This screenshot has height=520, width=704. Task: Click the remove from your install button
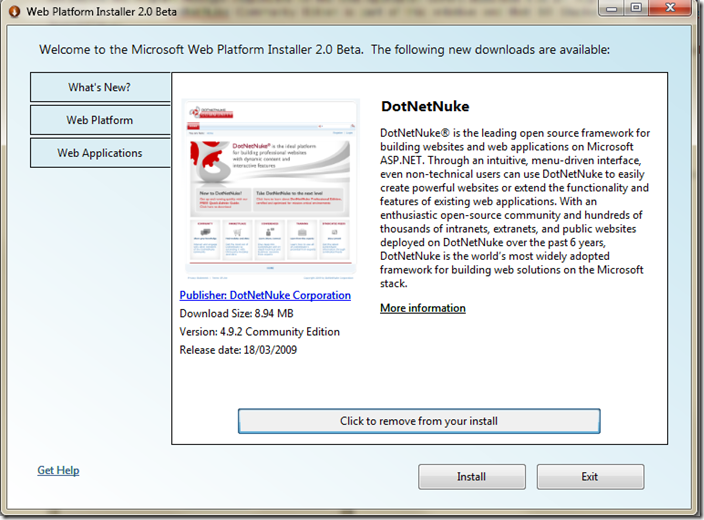pyautogui.click(x=419, y=421)
